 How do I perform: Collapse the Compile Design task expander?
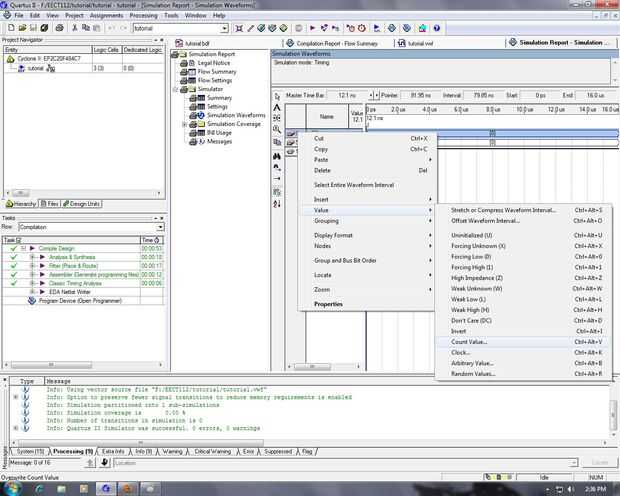[23, 248]
